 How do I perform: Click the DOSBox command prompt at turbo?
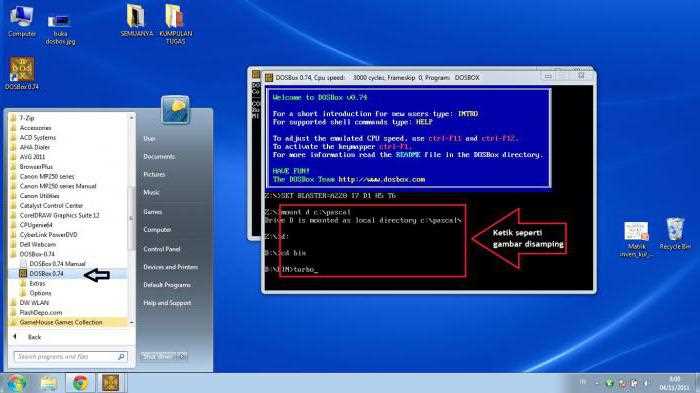pos(291,269)
